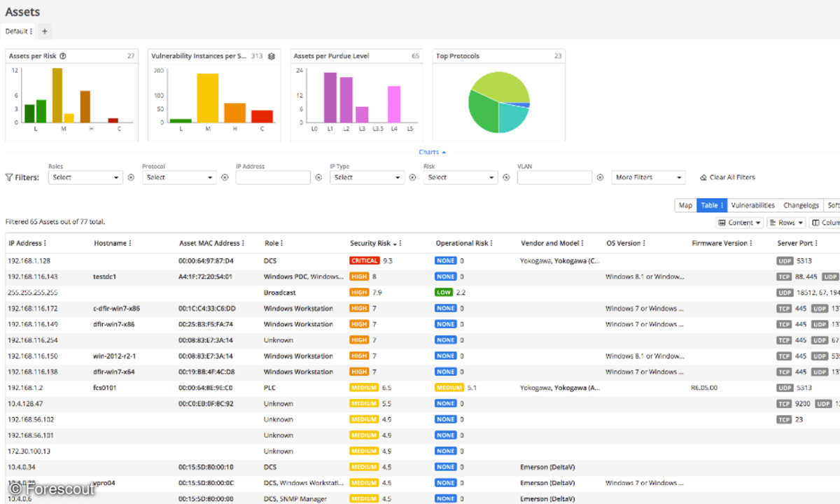Open the Default tab's options menu icon
840x504 pixels.
pyautogui.click(x=31, y=31)
